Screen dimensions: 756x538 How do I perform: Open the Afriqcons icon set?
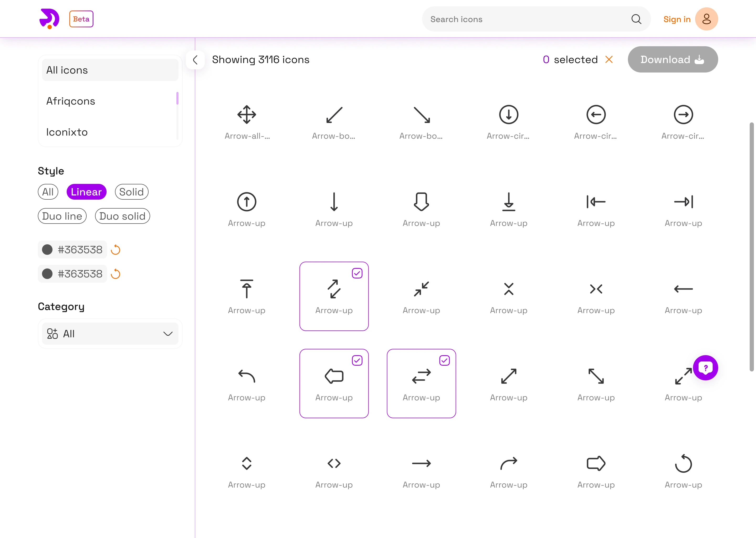(x=71, y=101)
